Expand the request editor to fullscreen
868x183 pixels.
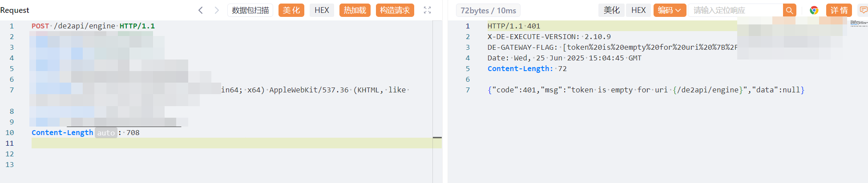click(427, 10)
